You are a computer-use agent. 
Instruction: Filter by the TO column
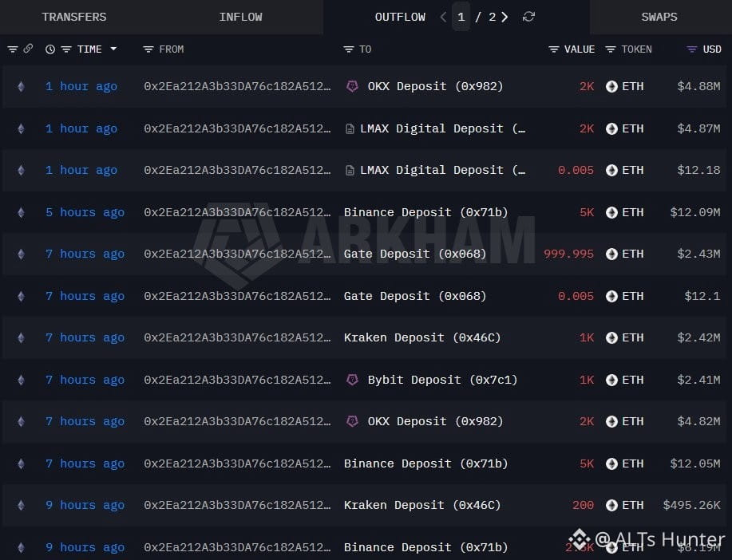point(348,49)
